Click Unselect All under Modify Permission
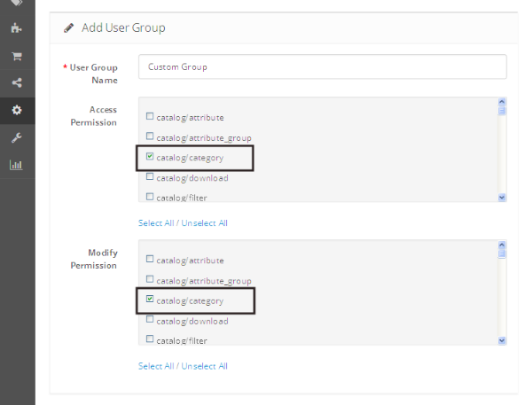532x405 pixels. tap(204, 366)
